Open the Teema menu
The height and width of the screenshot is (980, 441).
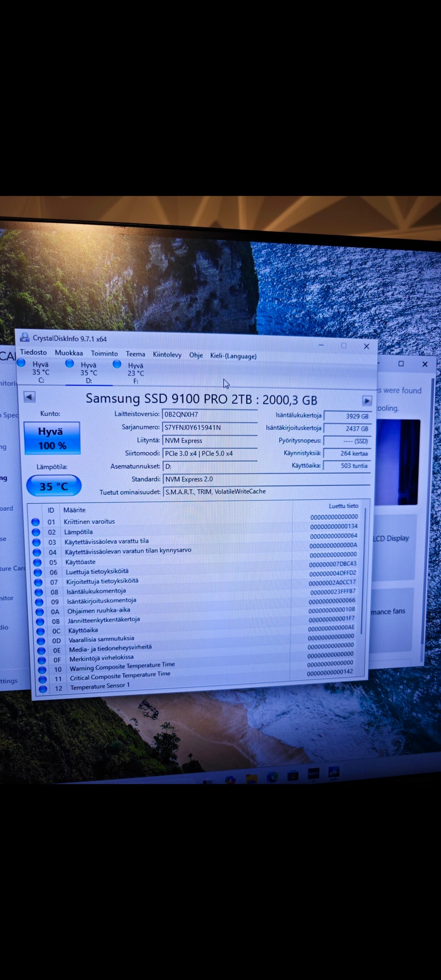(136, 354)
